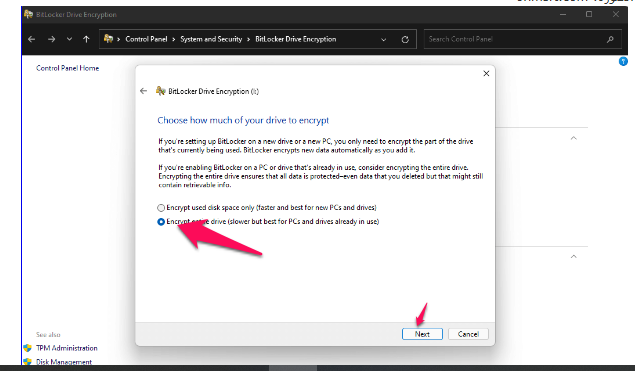Select Encrypt entire drive radio button
This screenshot has width=635, height=371.
[x=161, y=222]
